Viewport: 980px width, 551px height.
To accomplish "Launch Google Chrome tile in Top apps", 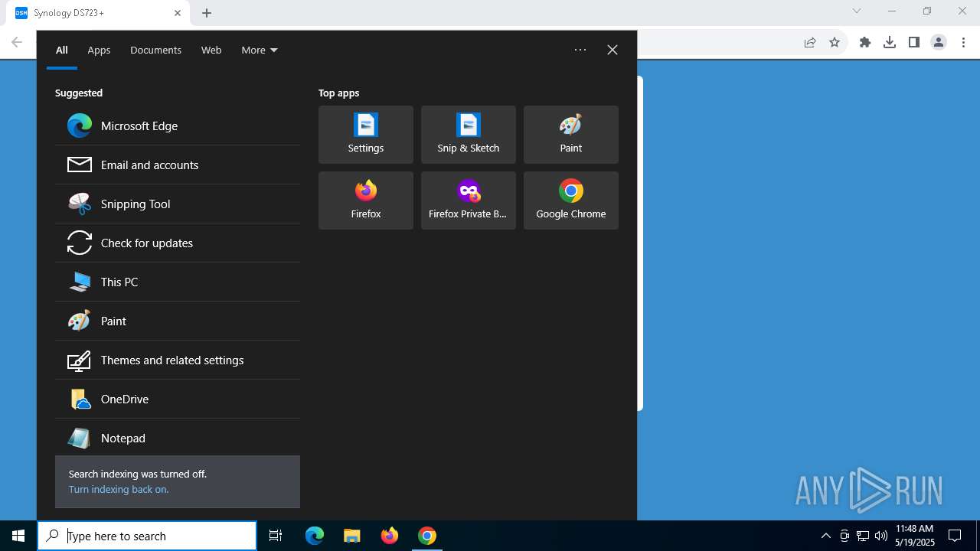I will (x=571, y=201).
